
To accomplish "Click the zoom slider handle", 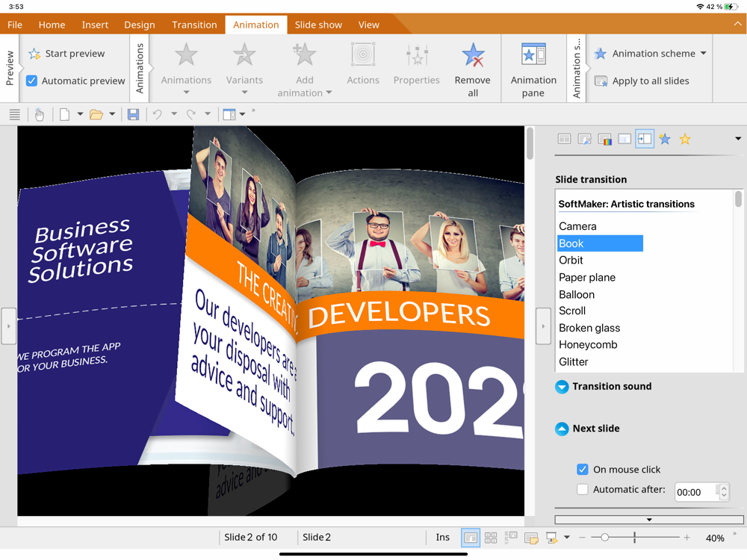I will coord(605,538).
